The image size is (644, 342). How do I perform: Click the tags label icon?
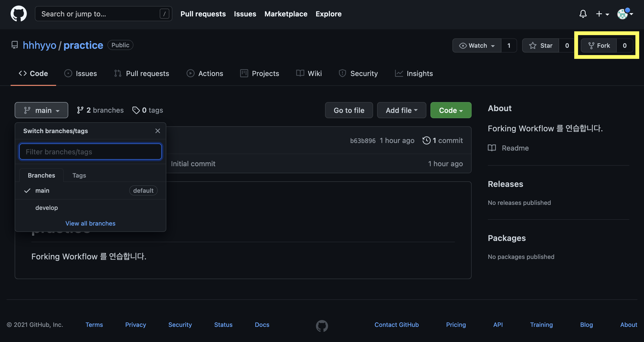[136, 110]
